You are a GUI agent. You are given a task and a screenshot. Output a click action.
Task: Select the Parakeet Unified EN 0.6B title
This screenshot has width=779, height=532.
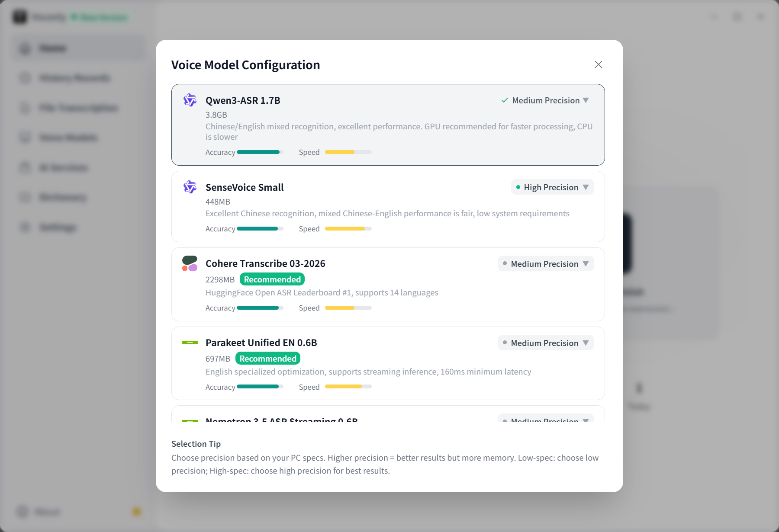[261, 343]
